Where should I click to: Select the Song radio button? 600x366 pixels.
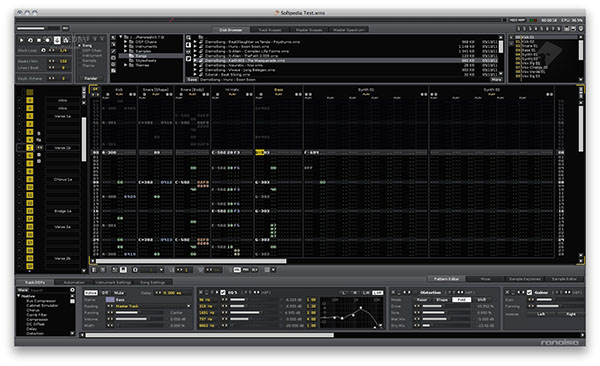click(80, 46)
